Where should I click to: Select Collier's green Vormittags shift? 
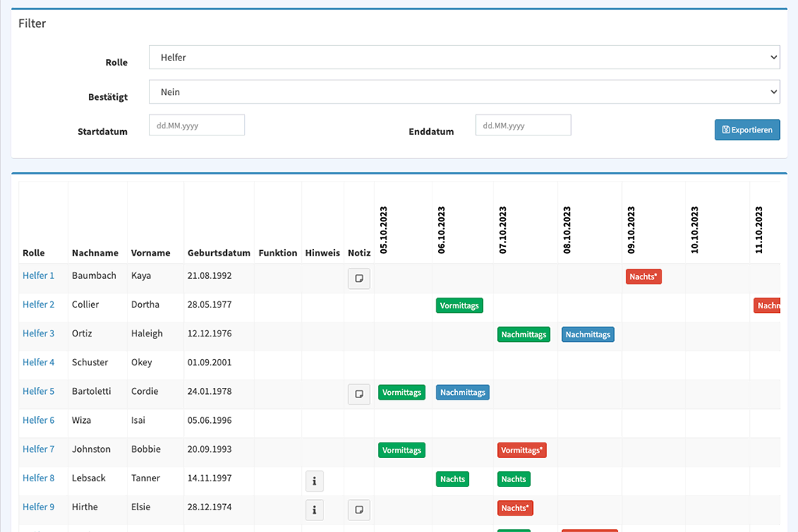click(x=459, y=305)
